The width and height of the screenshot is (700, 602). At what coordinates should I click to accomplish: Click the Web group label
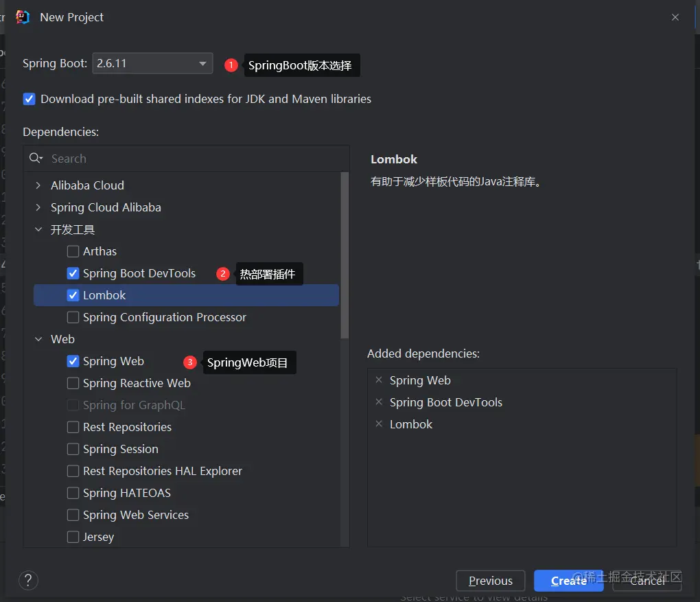pyautogui.click(x=62, y=339)
